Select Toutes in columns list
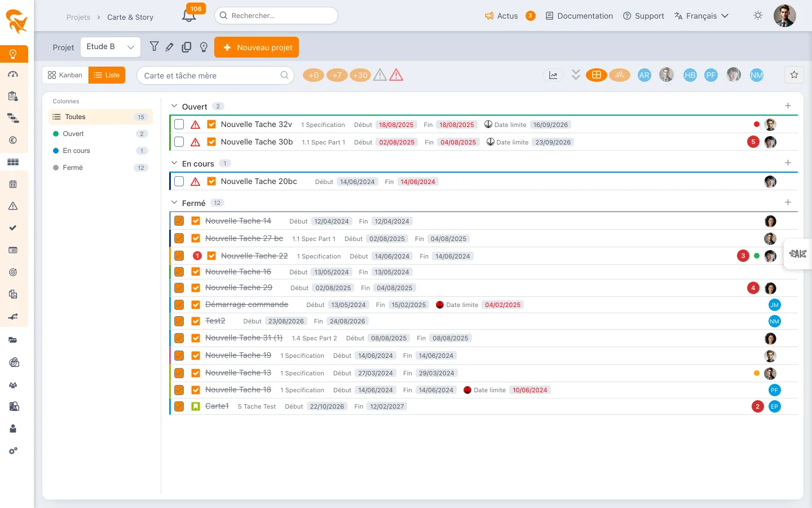The image size is (812, 508). tap(100, 117)
